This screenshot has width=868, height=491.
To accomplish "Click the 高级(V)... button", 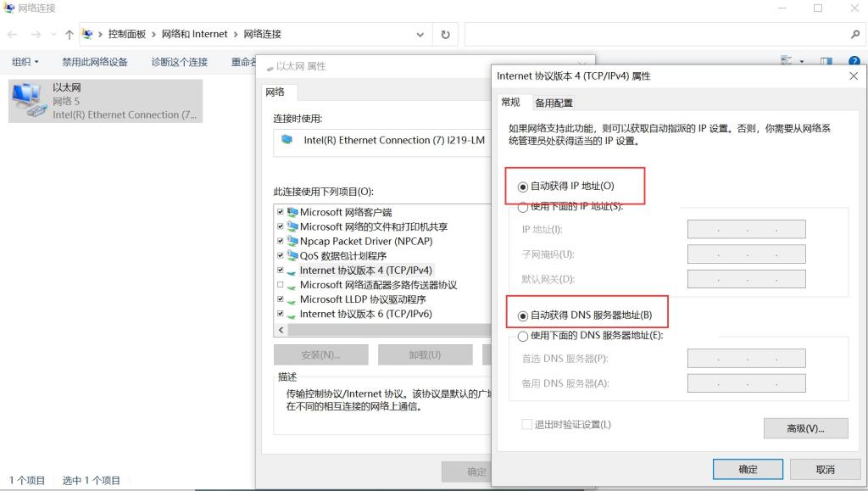I will (805, 428).
